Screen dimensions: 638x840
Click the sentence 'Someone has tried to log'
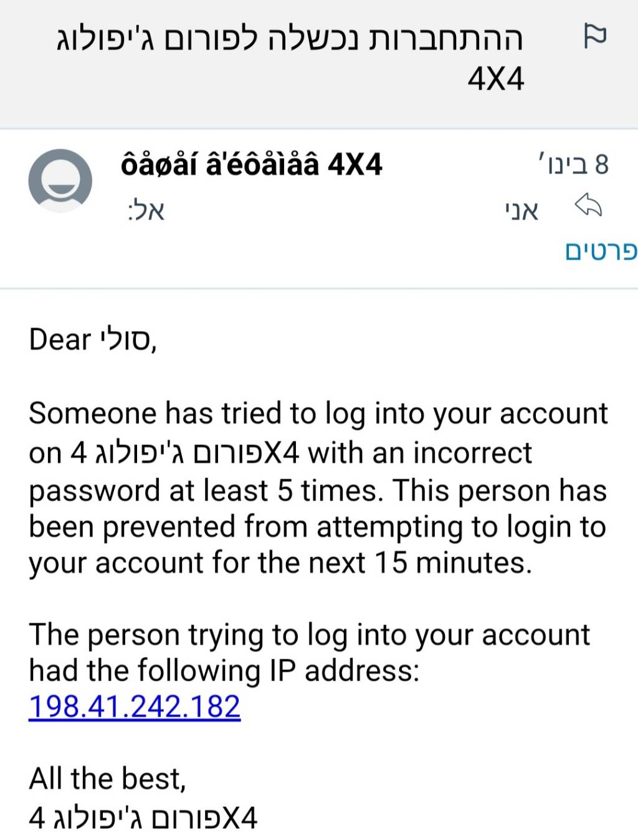318,413
